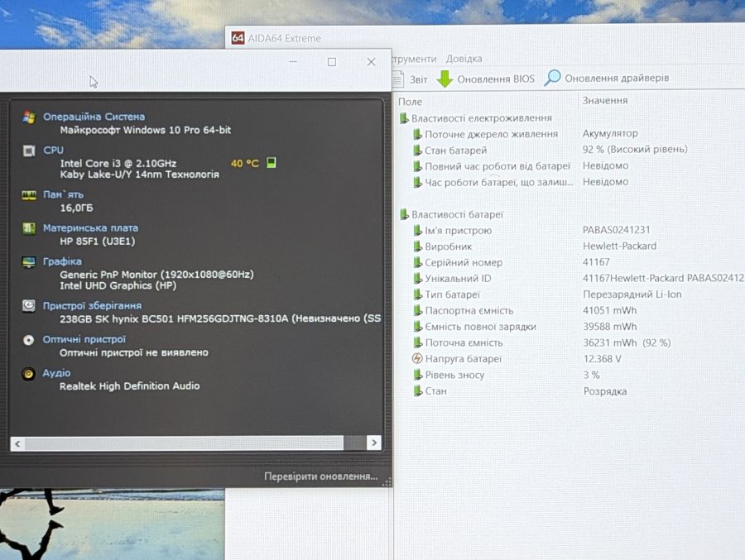Click the Realtek High Definition Audio entry
Viewport: 745px width, 560px height.
click(129, 386)
